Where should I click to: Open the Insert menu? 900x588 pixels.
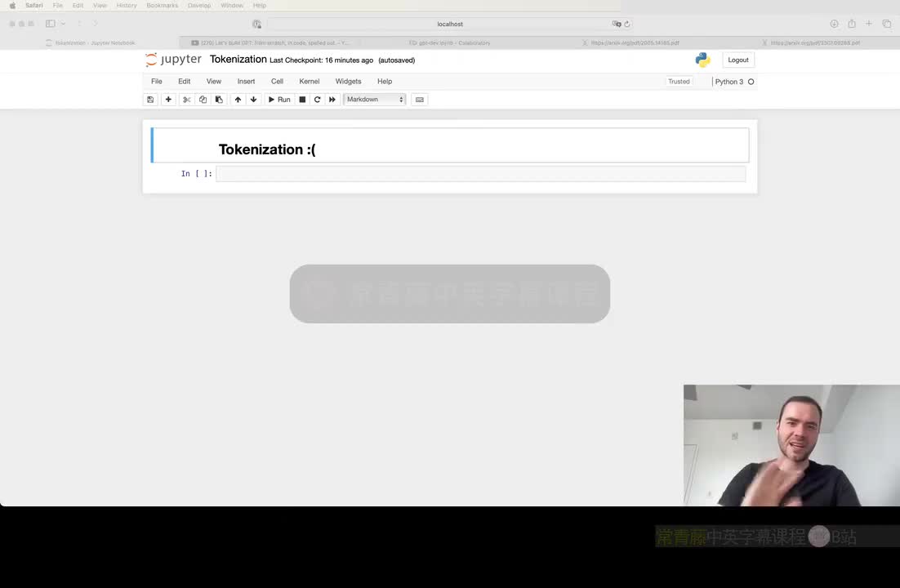tap(247, 82)
